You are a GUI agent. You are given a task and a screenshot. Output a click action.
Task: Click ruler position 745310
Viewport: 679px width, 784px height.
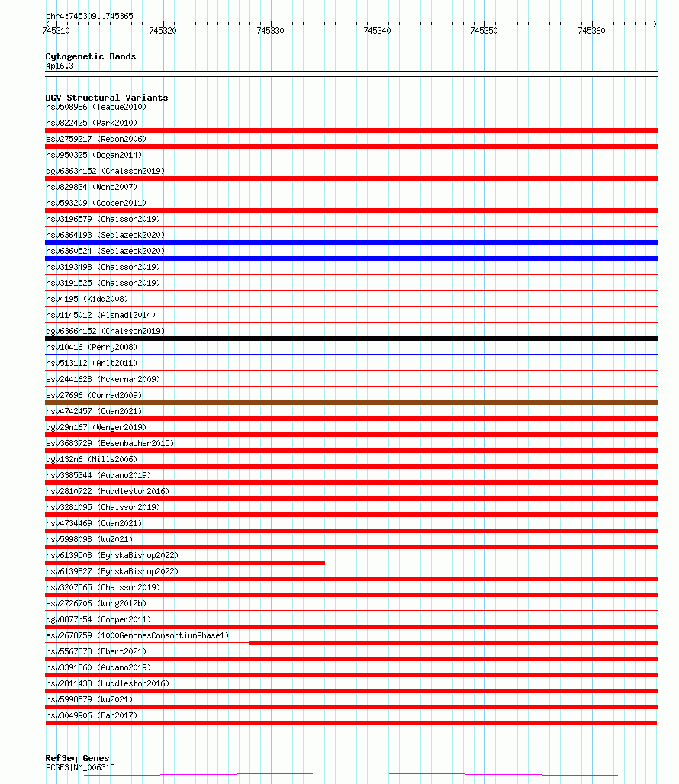[56, 31]
